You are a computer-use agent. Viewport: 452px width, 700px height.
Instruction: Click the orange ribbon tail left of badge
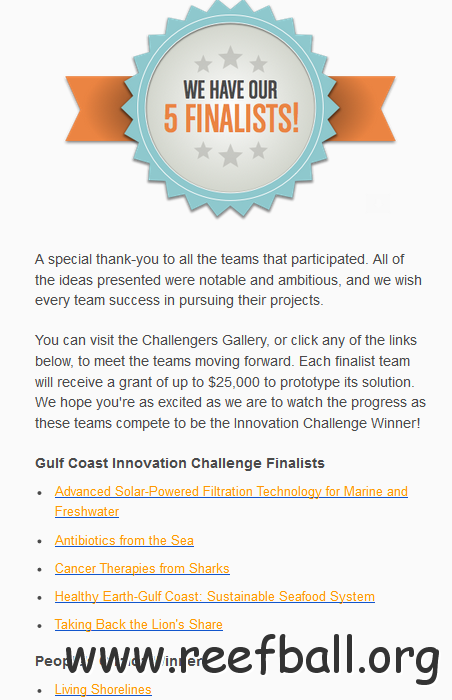(x=96, y=108)
